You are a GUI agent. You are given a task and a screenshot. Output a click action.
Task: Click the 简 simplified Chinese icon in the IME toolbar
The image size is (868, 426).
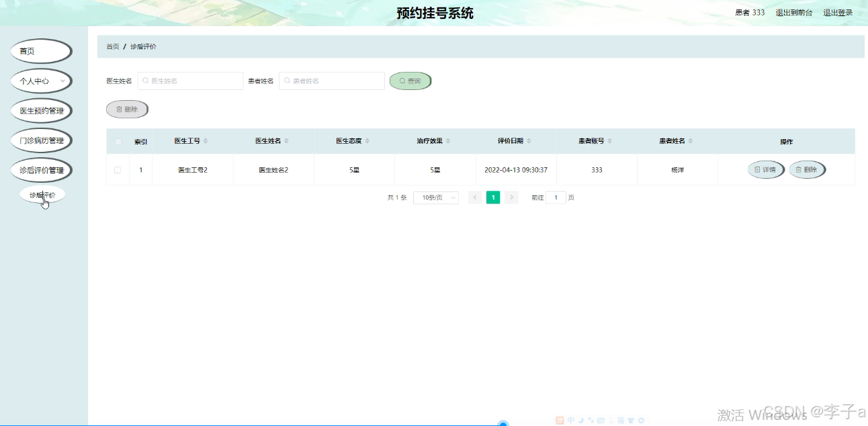point(621,420)
